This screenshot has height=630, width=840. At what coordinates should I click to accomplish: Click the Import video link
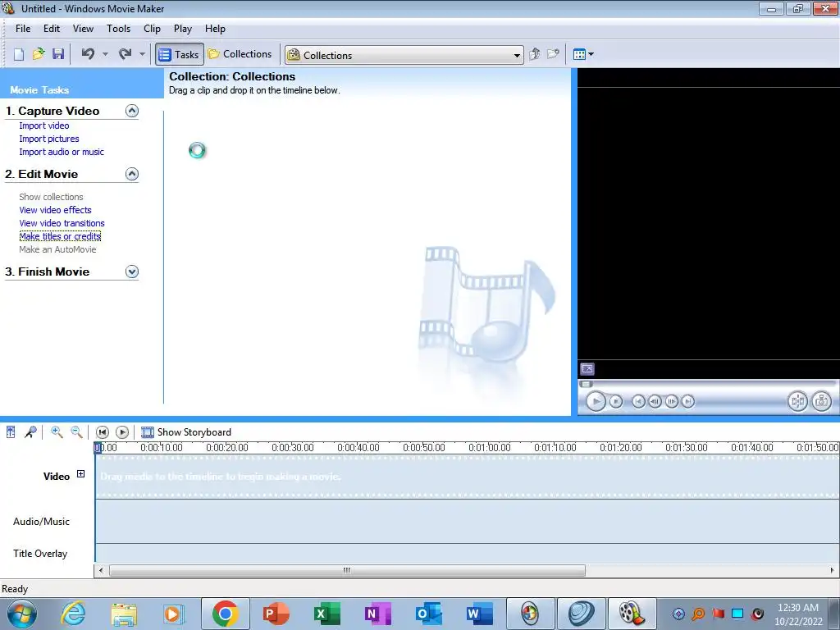pos(44,126)
